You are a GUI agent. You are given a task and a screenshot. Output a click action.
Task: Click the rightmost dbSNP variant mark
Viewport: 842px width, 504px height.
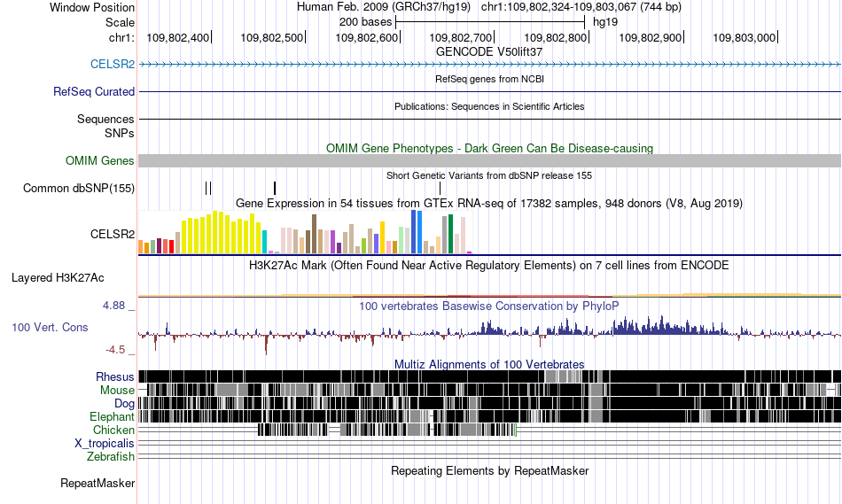[x=440, y=188]
